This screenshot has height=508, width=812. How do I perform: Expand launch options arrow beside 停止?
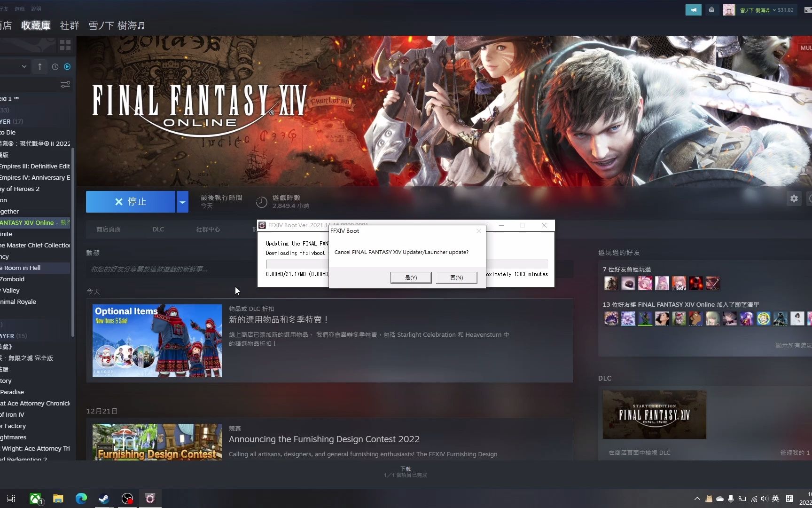point(182,202)
